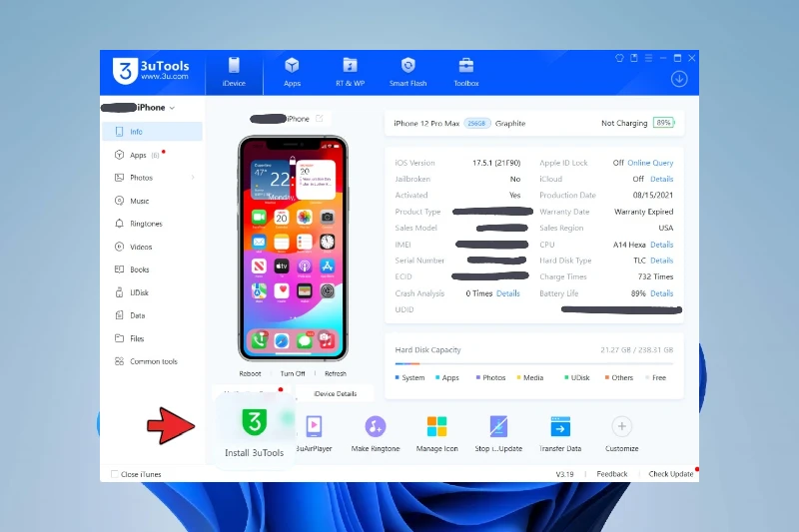Click the iPhone 12 Pro Max model name

pyautogui.click(x=426, y=123)
